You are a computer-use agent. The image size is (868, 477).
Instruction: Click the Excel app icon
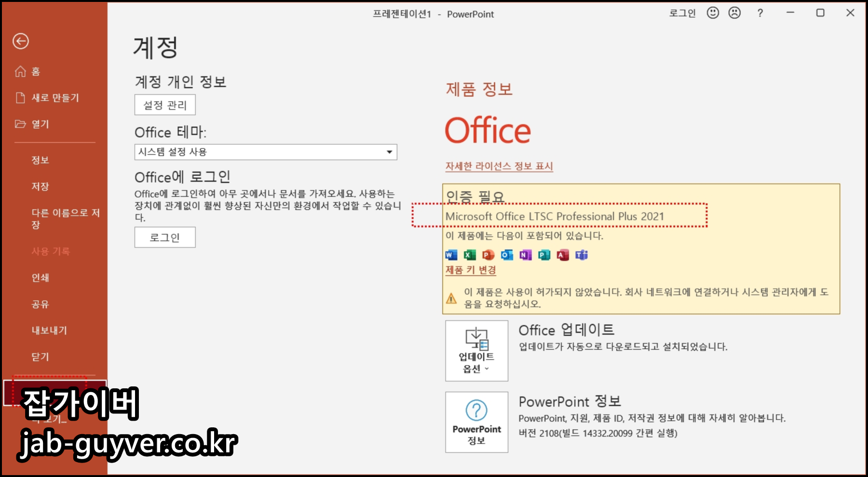[470, 255]
